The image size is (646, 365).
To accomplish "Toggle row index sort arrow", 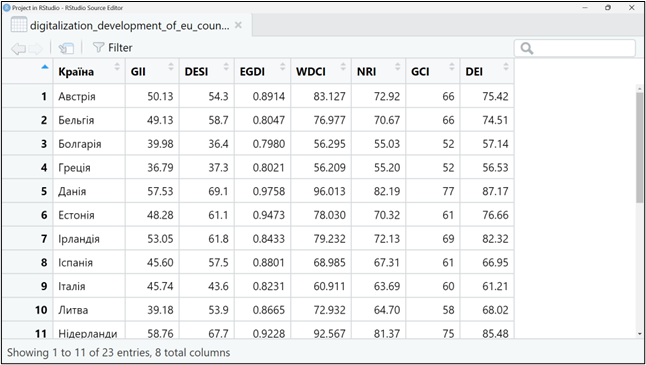I will (45, 67).
